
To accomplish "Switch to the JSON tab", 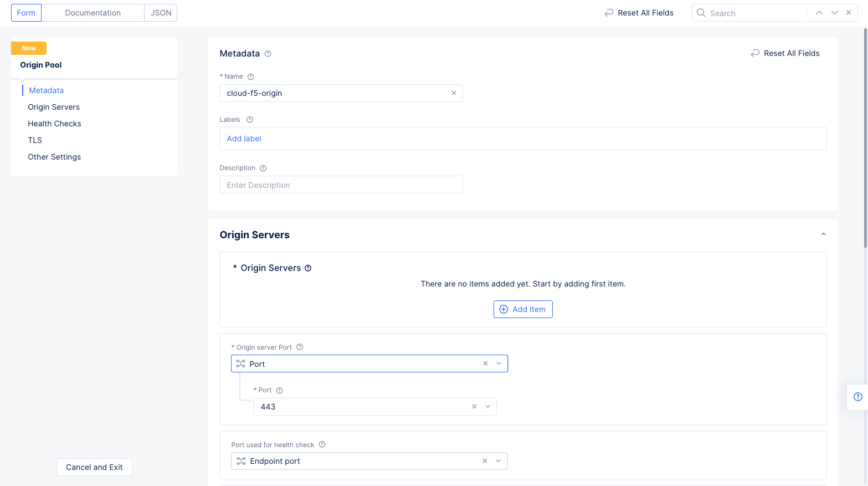I will coord(161,13).
